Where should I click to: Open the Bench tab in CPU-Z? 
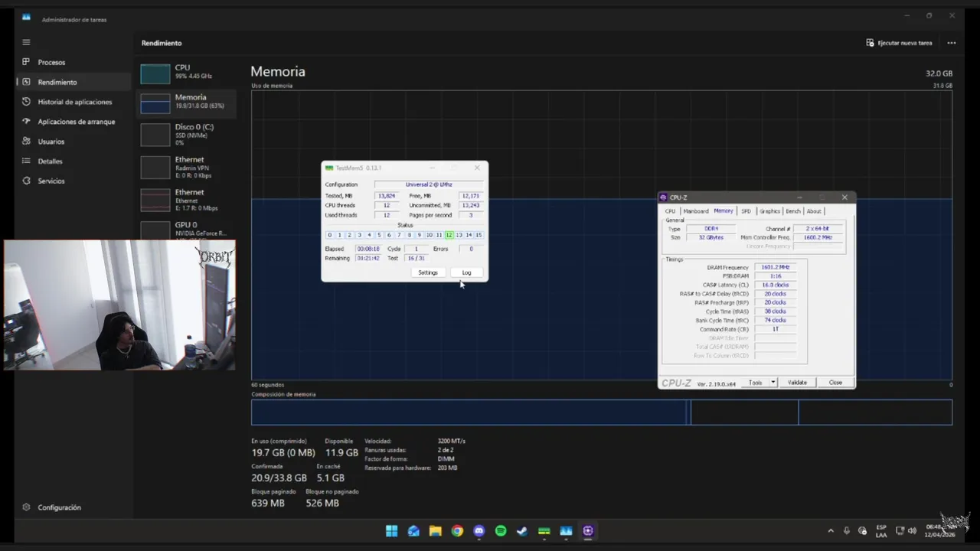(x=793, y=211)
